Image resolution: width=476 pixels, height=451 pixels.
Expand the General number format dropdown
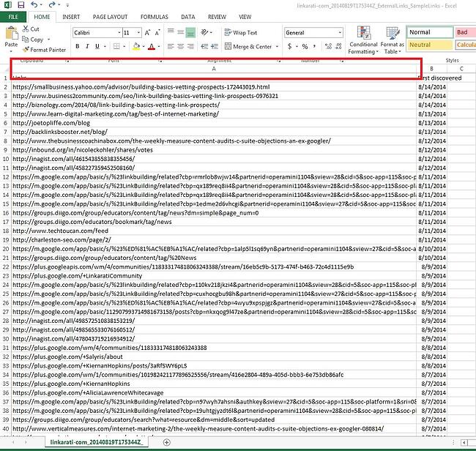pyautogui.click(x=340, y=32)
